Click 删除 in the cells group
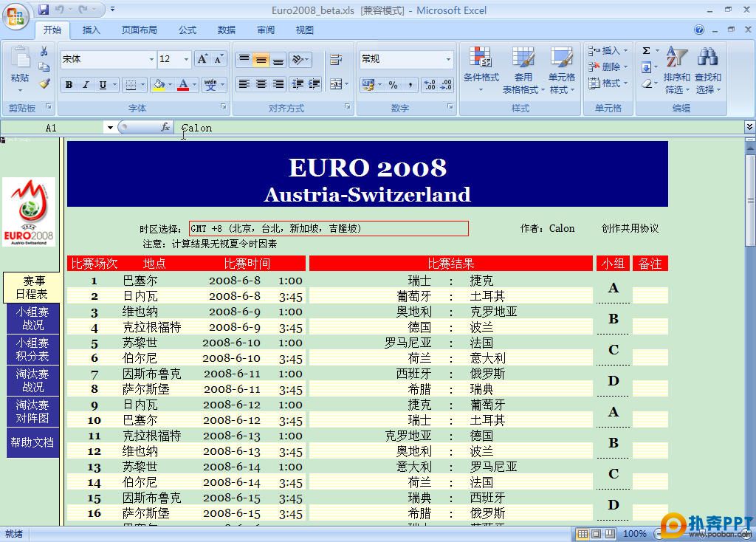756x542 pixels. pos(608,66)
